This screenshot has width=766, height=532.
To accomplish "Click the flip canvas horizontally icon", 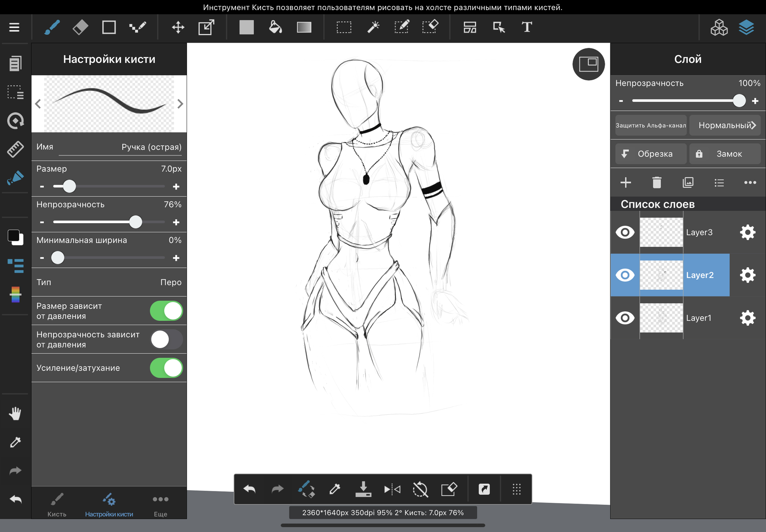I will (392, 489).
